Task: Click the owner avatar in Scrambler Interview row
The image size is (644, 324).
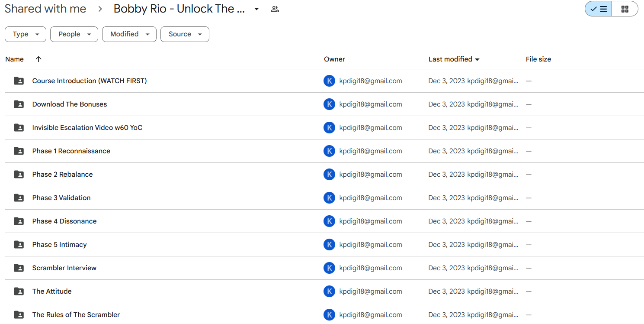Action: click(x=329, y=268)
